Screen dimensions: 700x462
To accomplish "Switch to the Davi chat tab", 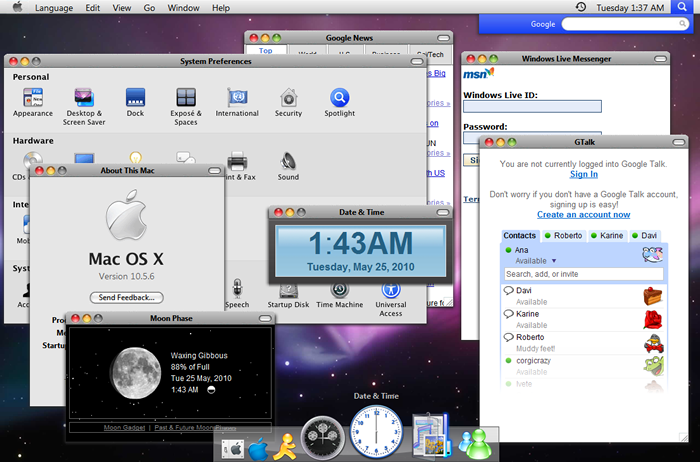I will [x=645, y=236].
